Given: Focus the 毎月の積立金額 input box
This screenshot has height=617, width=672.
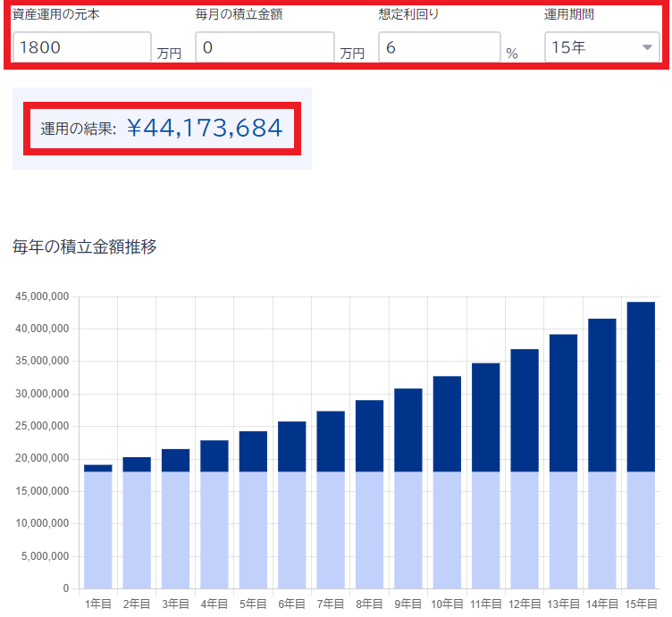Looking at the screenshot, I should tap(265, 47).
